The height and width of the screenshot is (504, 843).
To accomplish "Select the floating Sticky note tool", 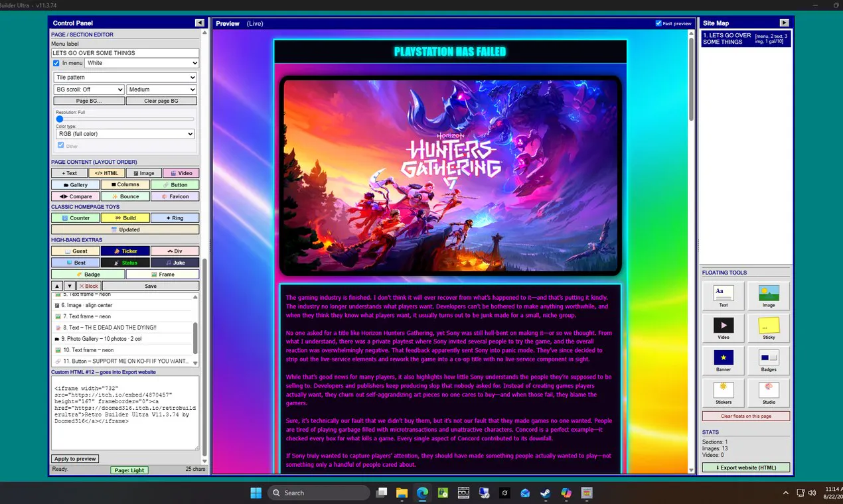I will tap(769, 328).
